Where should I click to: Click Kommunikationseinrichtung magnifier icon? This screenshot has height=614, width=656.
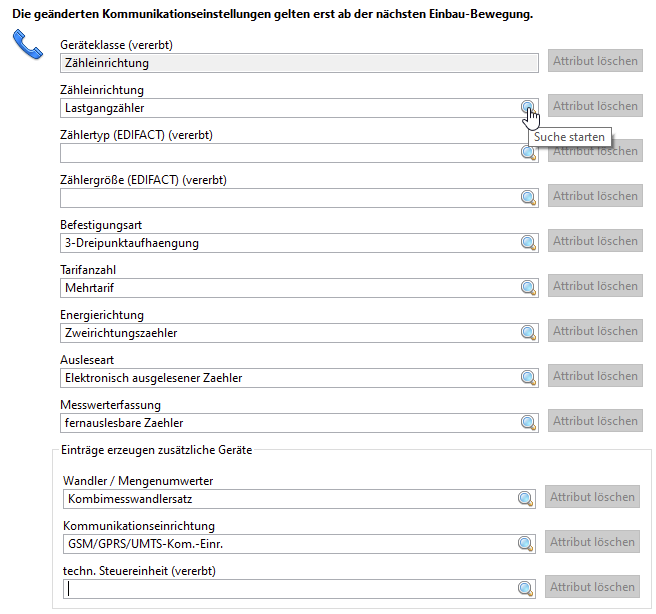(x=525, y=543)
